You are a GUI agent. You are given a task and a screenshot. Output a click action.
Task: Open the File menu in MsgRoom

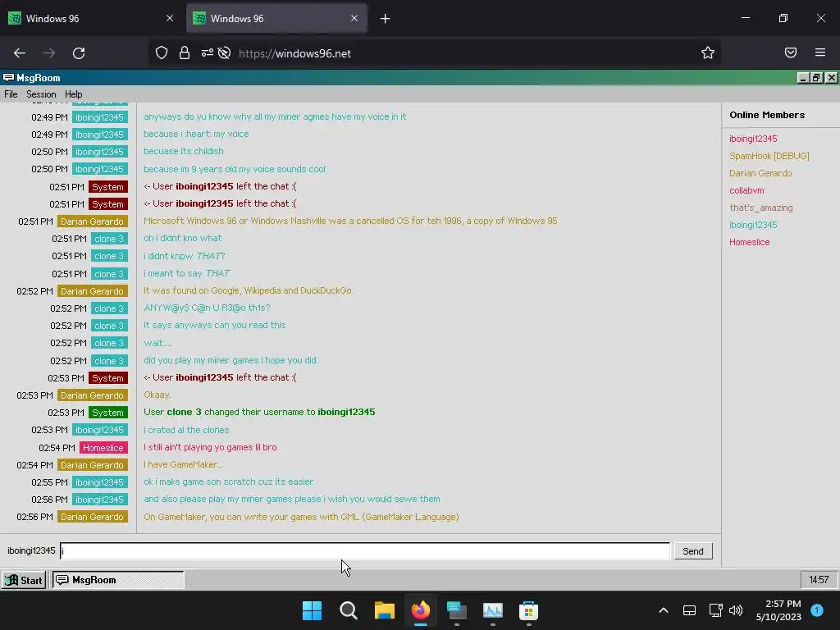11,94
